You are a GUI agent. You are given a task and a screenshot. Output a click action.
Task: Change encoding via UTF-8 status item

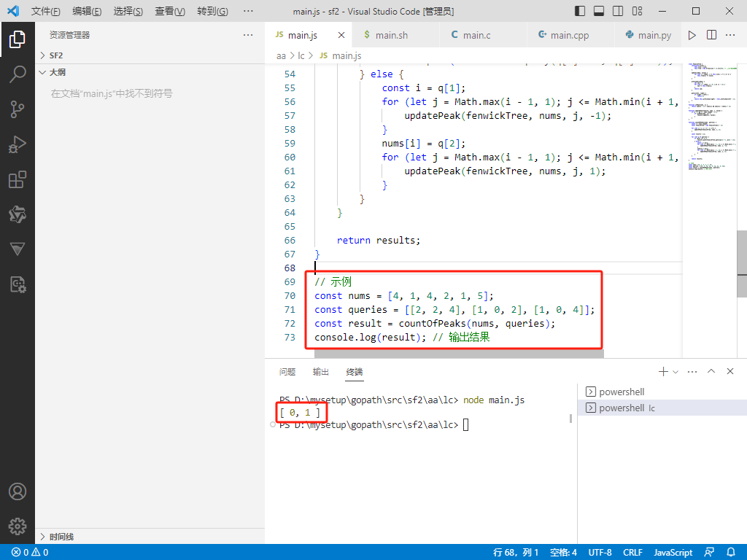tap(600, 553)
